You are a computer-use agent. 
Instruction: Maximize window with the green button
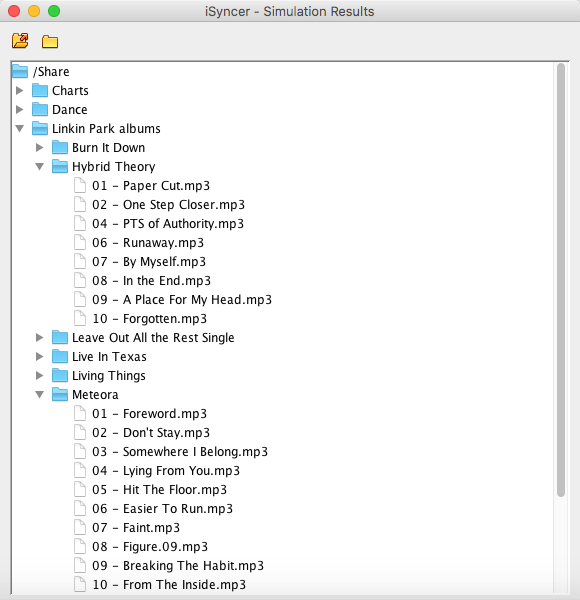click(54, 11)
